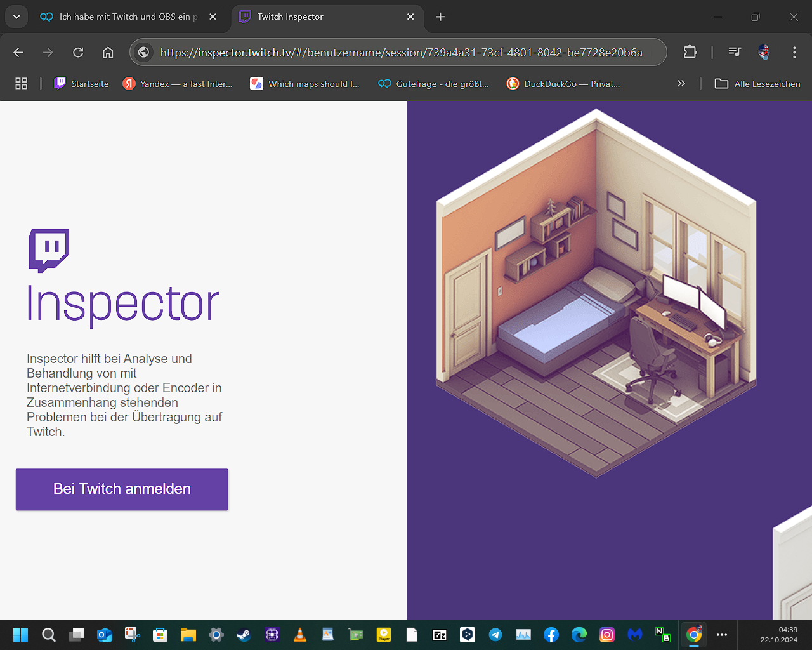
Task: Open a new tab with the plus button
Action: click(x=440, y=17)
